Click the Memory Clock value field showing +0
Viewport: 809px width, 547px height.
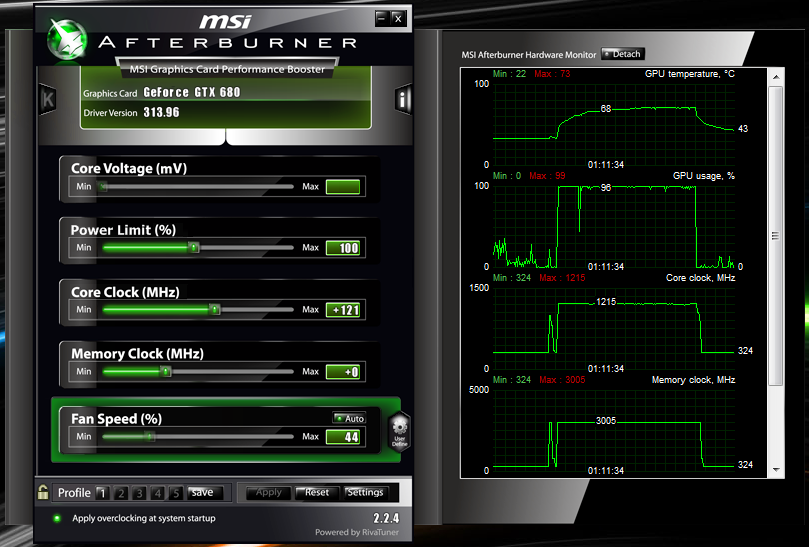coord(343,372)
